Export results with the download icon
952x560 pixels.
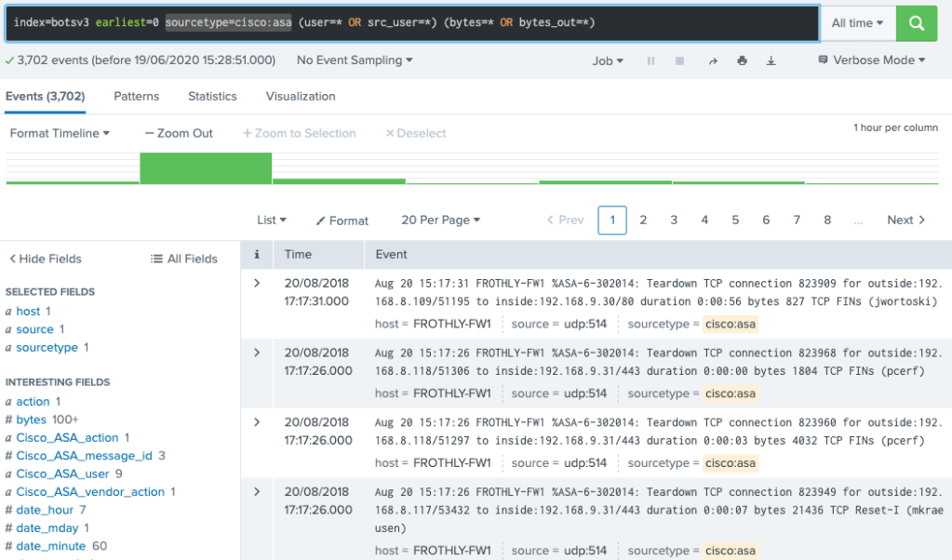pos(771,60)
